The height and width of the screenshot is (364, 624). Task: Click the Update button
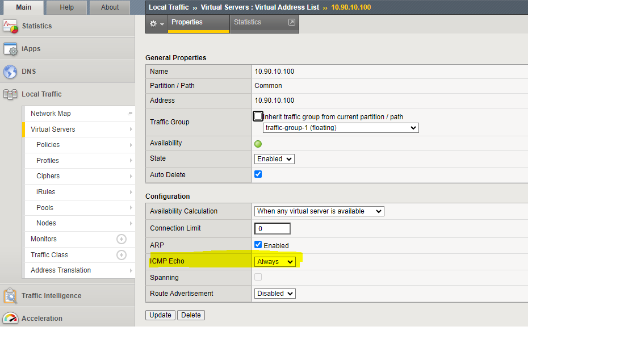(160, 315)
